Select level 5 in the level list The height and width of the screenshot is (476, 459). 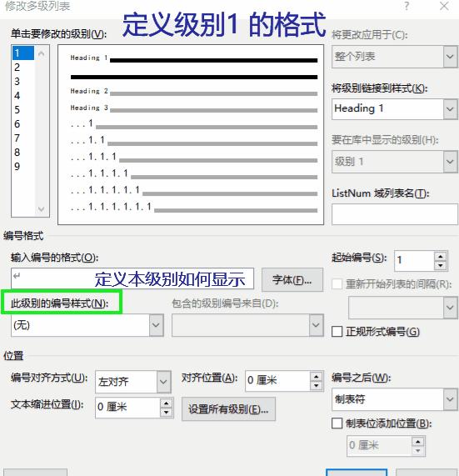click(23, 109)
